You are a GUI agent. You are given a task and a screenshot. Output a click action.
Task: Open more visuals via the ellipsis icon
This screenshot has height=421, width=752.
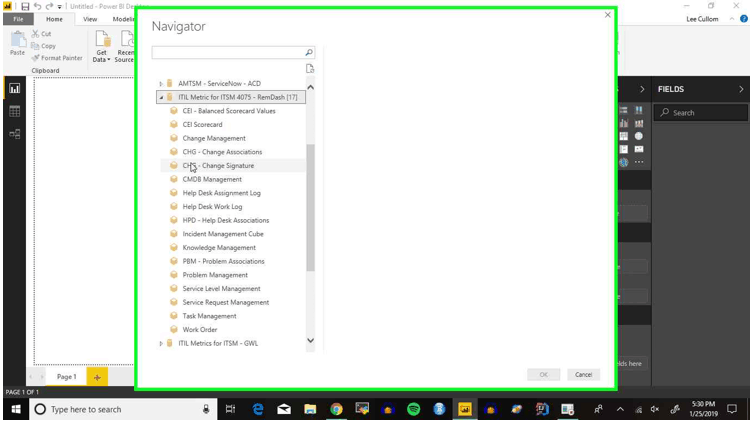pos(639,162)
